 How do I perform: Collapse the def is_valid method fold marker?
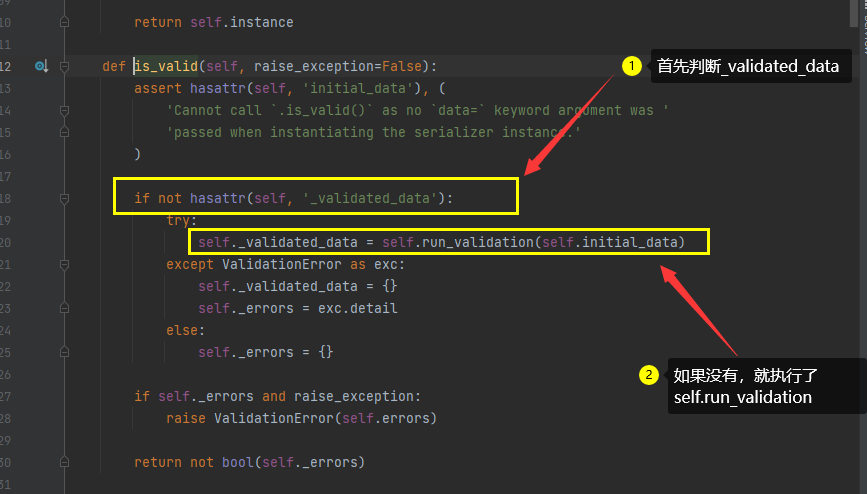coord(64,66)
